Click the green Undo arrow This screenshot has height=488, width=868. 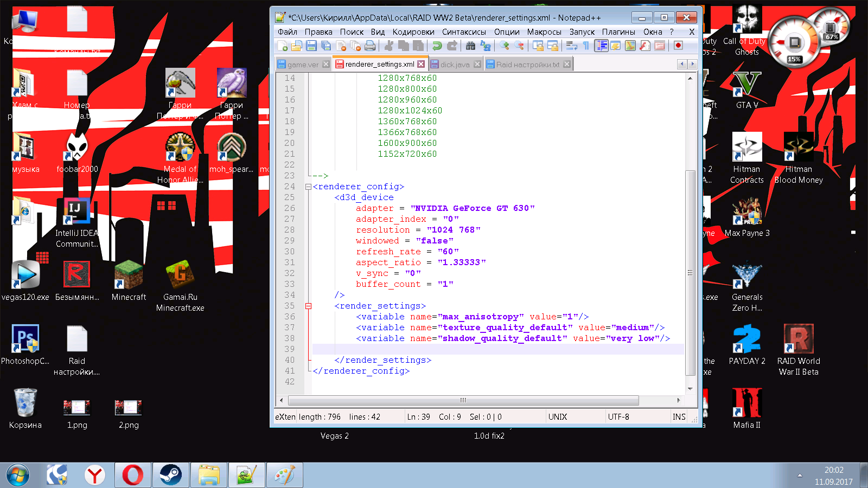point(437,46)
